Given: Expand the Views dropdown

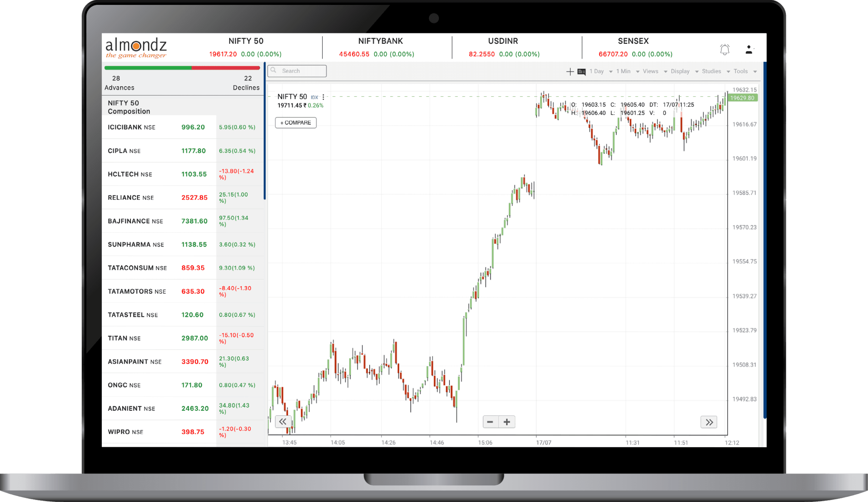Looking at the screenshot, I should tap(655, 71).
